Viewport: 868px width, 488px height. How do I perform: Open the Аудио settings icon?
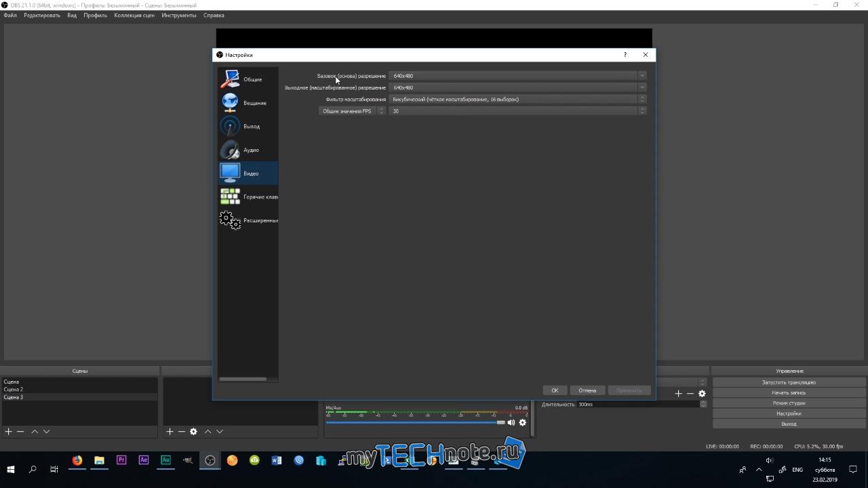(230, 150)
